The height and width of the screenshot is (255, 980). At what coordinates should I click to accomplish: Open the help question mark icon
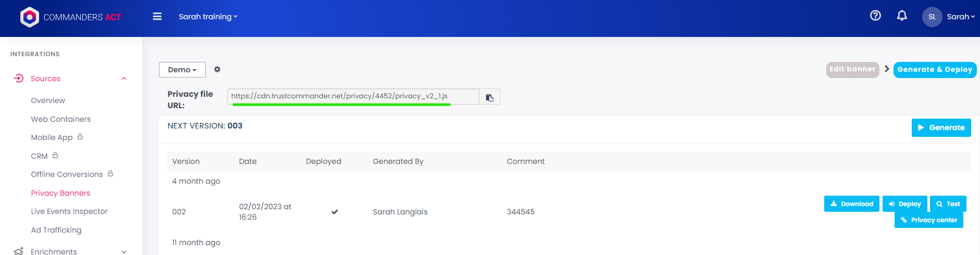coord(875,16)
